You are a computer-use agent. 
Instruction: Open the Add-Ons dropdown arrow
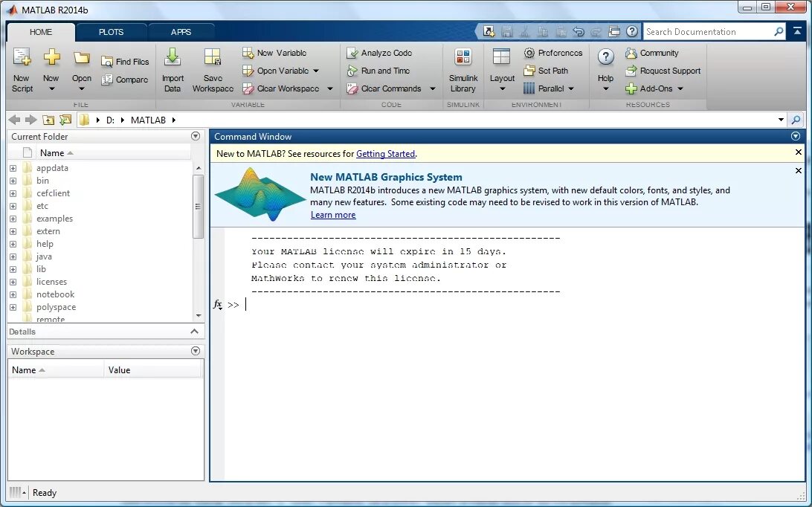pos(680,89)
